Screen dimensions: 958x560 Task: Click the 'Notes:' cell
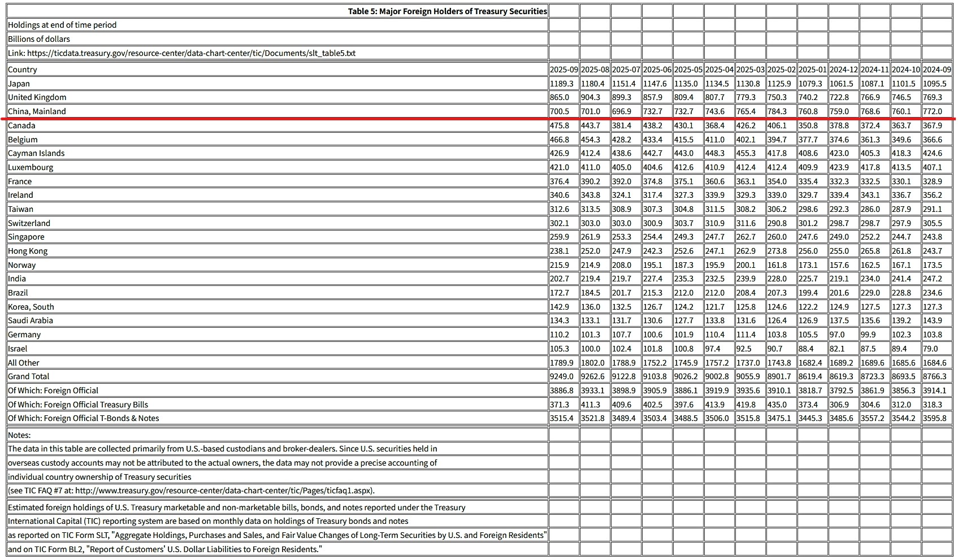[19, 435]
